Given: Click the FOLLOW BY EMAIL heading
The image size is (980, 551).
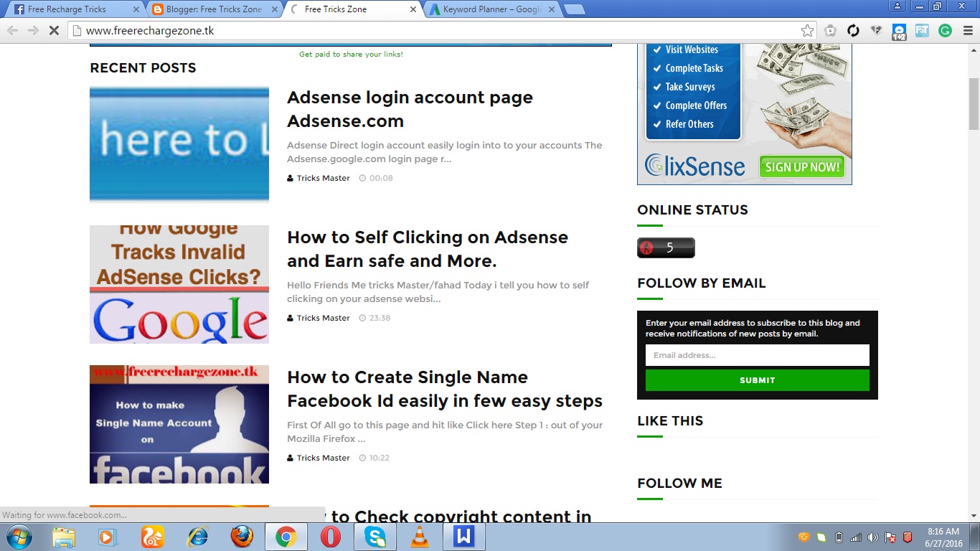Looking at the screenshot, I should pyautogui.click(x=701, y=283).
